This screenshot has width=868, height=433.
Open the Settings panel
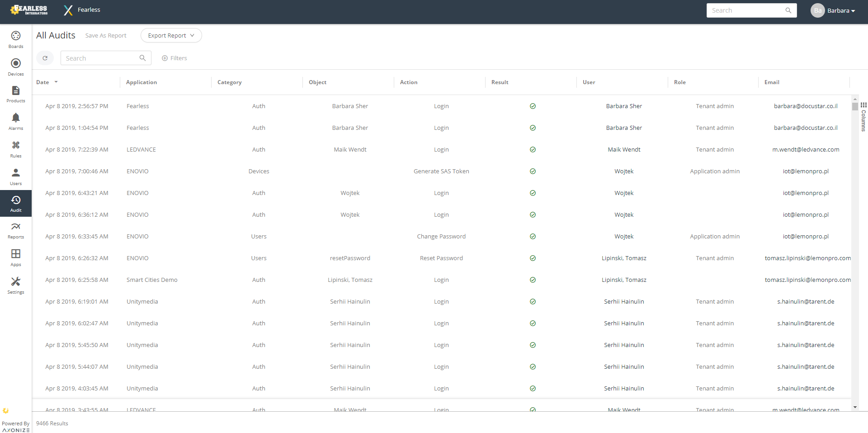(x=16, y=285)
